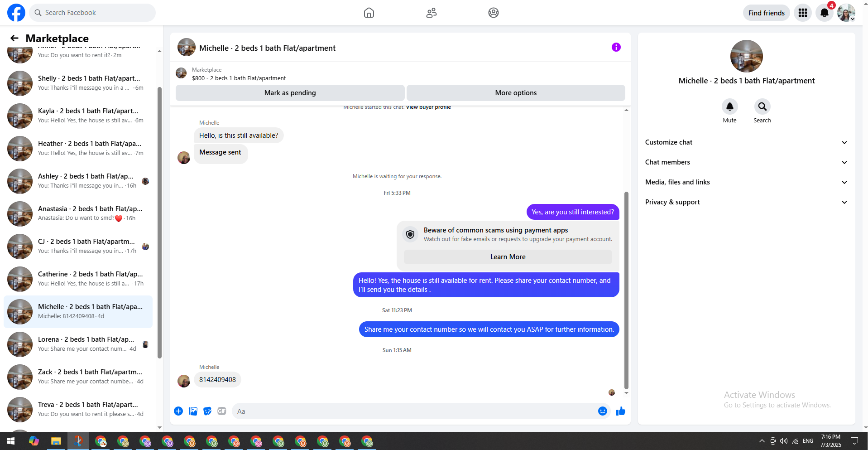The image size is (868, 450).
Task: Open View buyer profile link
Action: pyautogui.click(x=428, y=107)
